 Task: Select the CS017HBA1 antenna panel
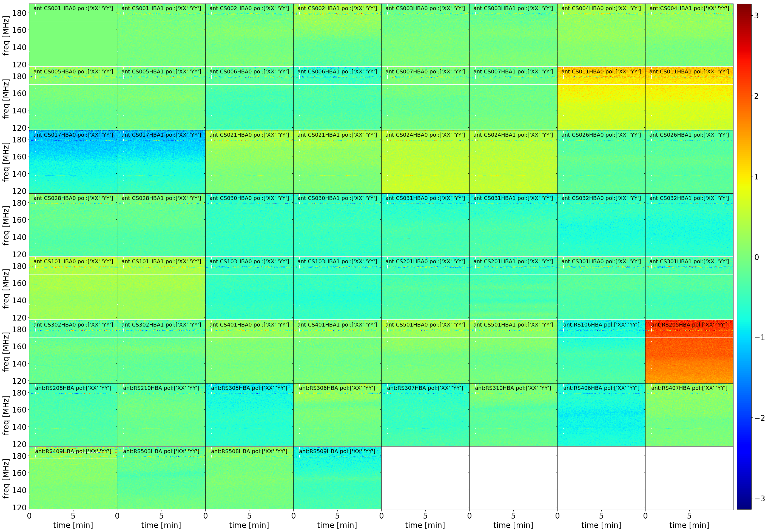click(161, 161)
